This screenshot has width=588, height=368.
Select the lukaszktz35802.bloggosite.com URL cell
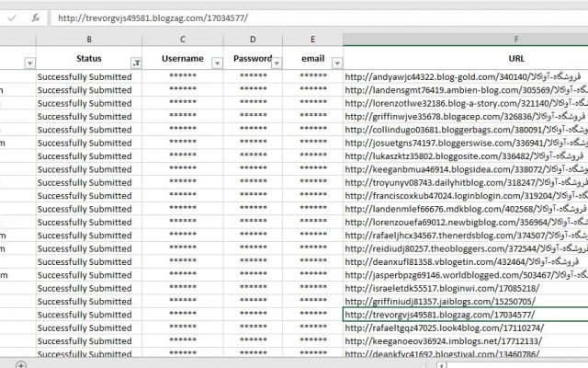466,155
